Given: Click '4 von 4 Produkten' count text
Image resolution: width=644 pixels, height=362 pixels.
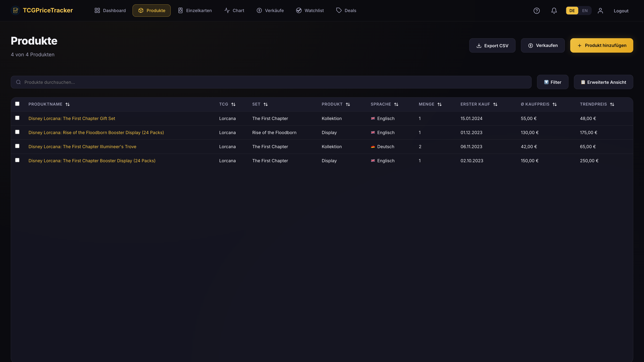Looking at the screenshot, I should coord(33,54).
